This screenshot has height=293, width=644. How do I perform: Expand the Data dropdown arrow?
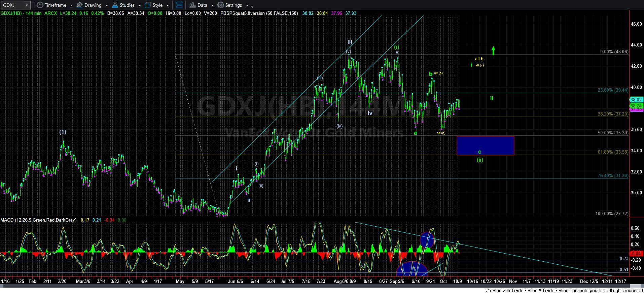[212, 5]
